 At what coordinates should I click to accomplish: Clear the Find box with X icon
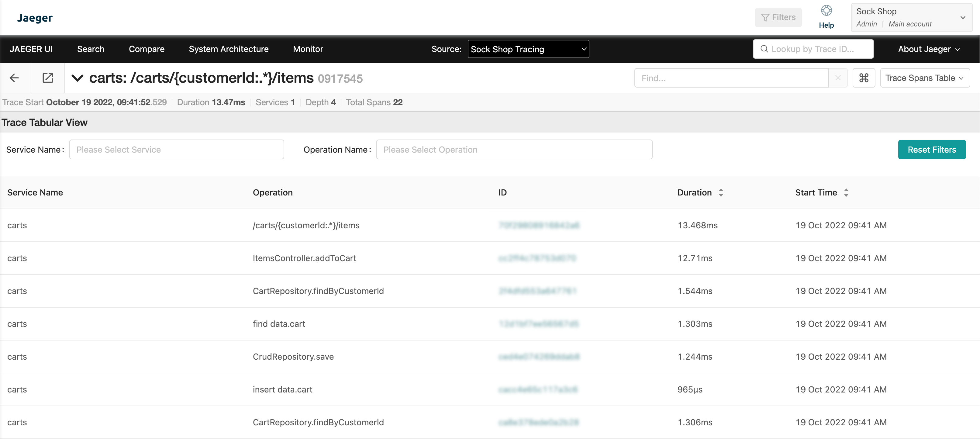pyautogui.click(x=838, y=78)
